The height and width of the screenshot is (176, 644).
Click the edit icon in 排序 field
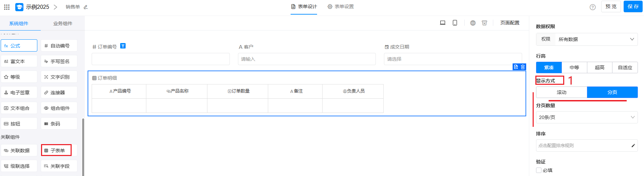tap(633, 145)
